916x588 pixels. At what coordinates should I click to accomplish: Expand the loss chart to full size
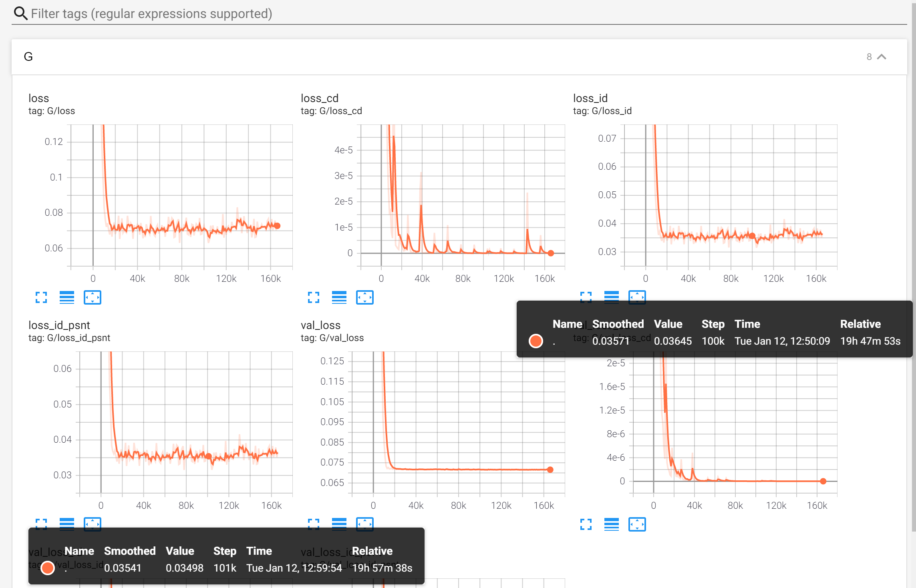pos(41,297)
